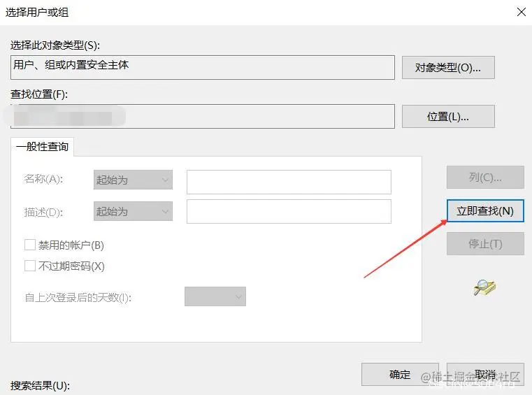This screenshot has width=532, height=395.
Task: Click the search magnifier icon
Action: (484, 287)
